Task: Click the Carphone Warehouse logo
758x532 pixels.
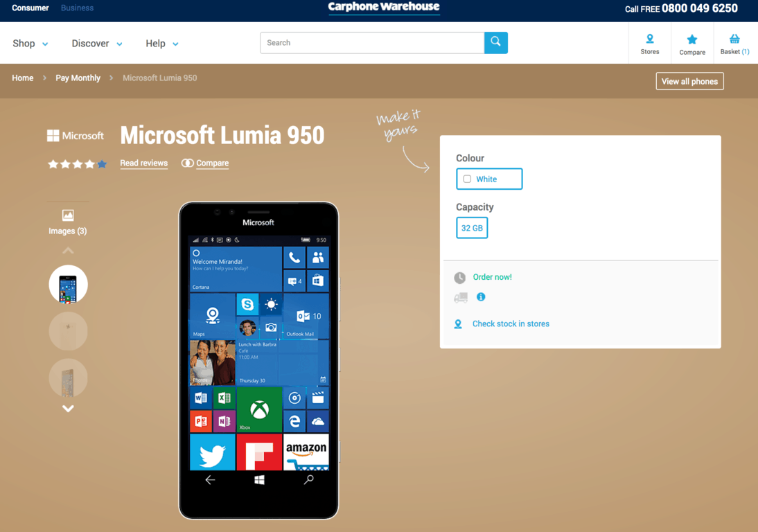Action: tap(384, 8)
